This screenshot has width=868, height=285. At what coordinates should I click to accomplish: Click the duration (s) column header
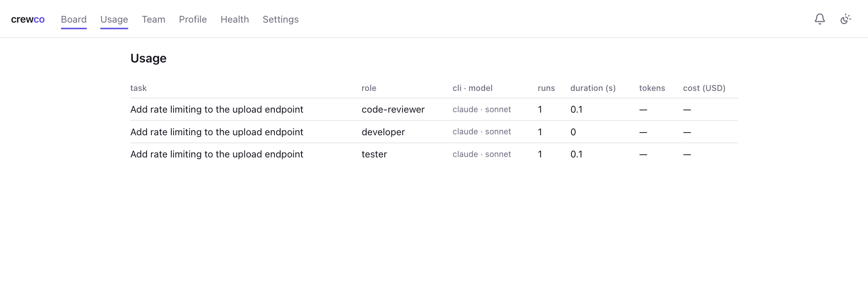593,88
